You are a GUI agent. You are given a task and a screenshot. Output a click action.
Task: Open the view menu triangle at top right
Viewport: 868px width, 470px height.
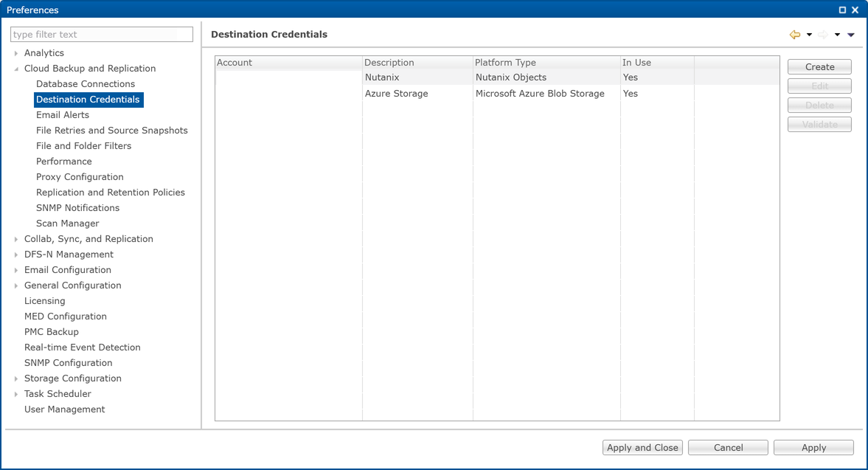click(851, 35)
